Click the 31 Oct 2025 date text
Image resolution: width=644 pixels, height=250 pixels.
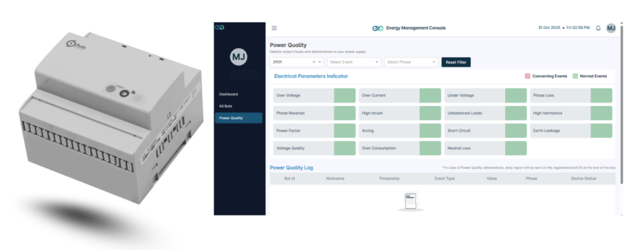coord(549,28)
